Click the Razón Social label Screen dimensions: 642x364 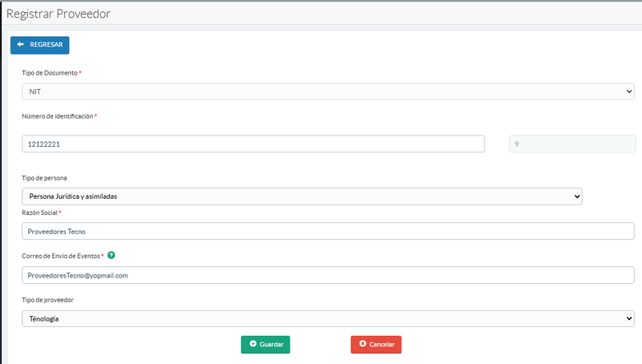(39, 212)
